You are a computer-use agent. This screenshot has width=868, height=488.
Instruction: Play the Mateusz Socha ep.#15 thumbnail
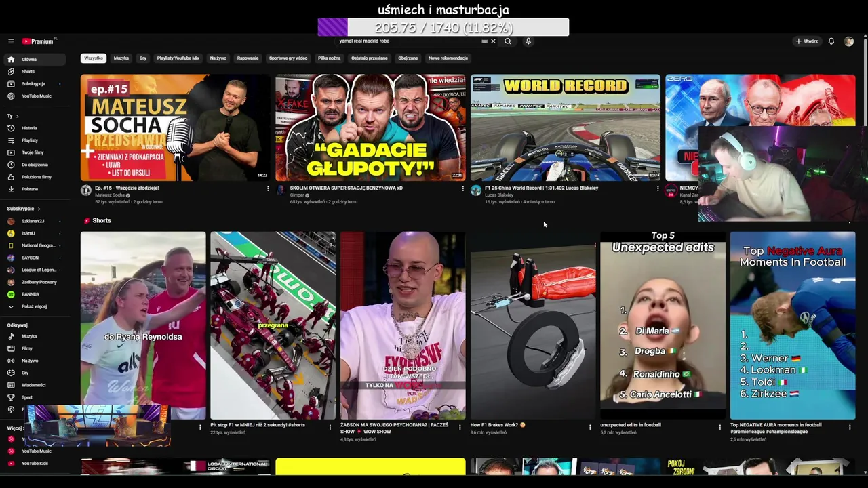coord(176,127)
